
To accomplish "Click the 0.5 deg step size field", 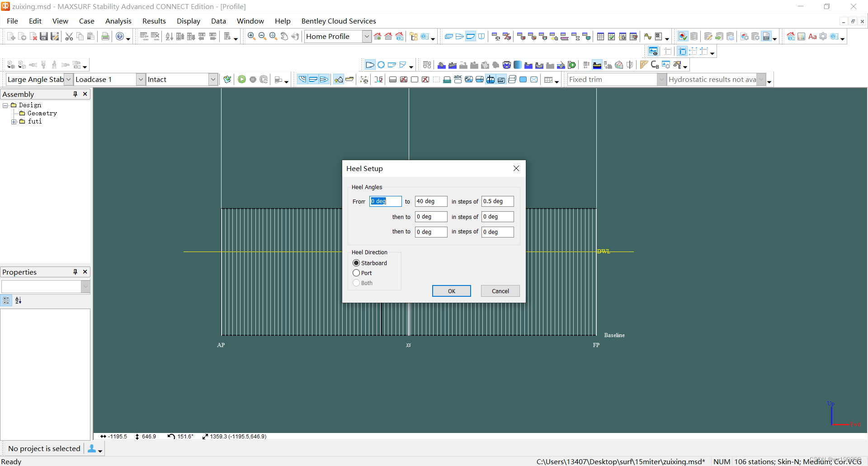I will tap(498, 201).
